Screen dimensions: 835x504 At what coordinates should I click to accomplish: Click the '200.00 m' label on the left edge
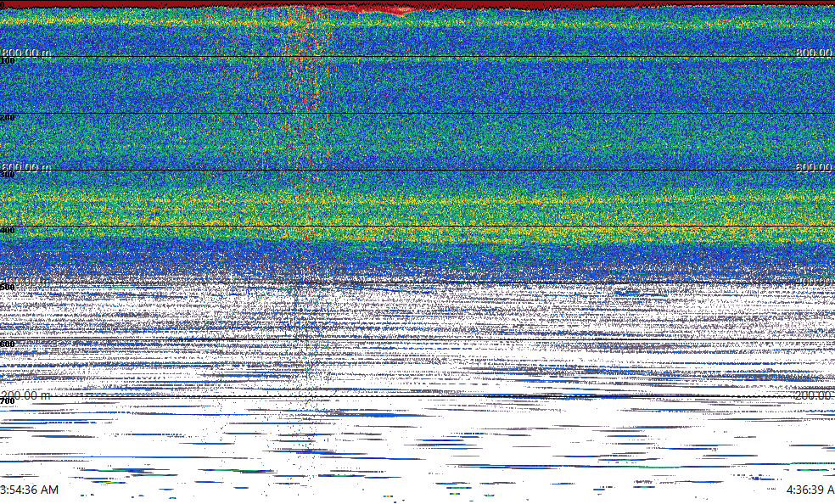pos(26,395)
